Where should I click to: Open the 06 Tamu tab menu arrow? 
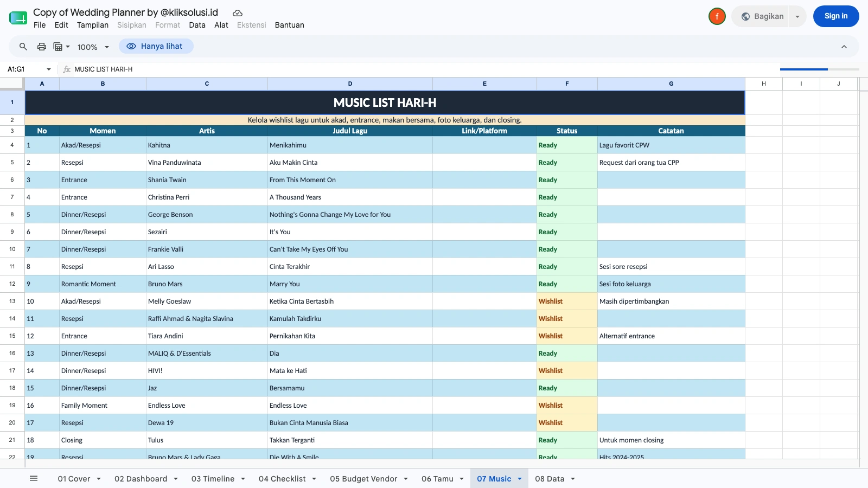(x=462, y=479)
